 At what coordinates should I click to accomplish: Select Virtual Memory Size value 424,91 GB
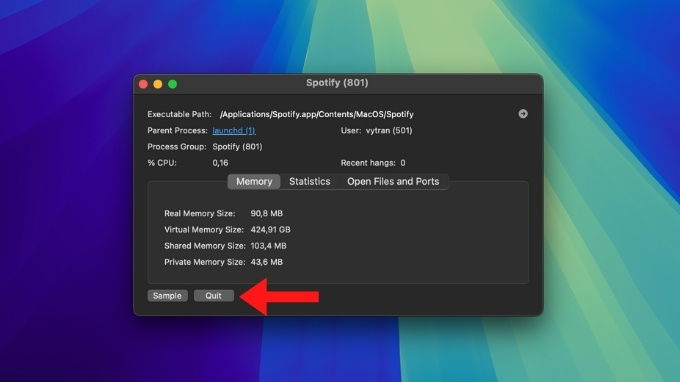coord(270,229)
